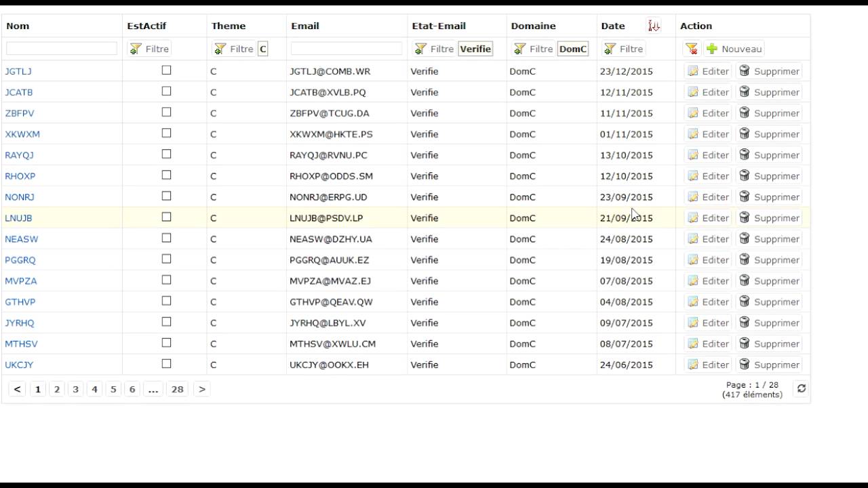Screen dimensions: 868x488
Task: Edit the PGGRQ row
Action: pos(708,260)
